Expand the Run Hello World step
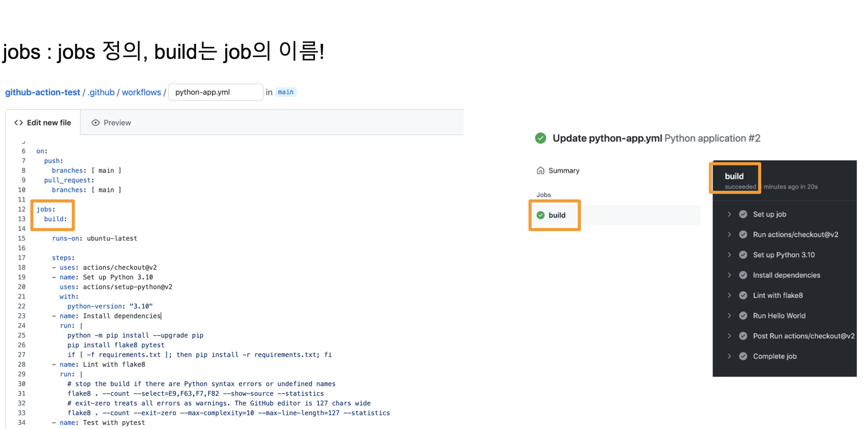Screen dimensions: 868x429 [x=729, y=316]
